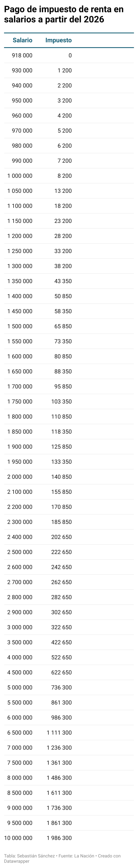Click the 43 350 tax value
Viewport: 138px width, 868px height.
click(x=63, y=281)
